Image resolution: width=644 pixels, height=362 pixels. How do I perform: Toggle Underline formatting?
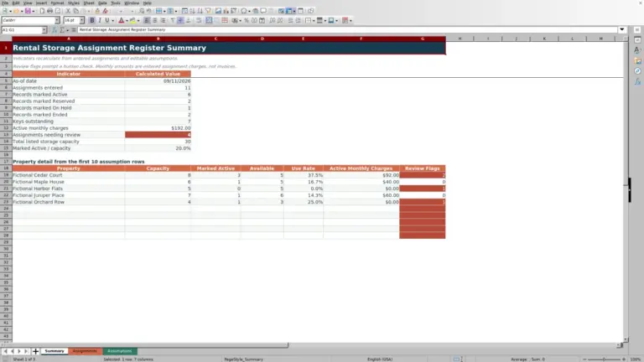(x=106, y=20)
